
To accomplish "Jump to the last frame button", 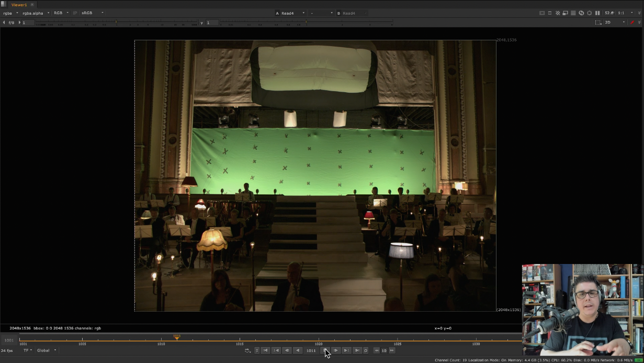I will 357,350.
